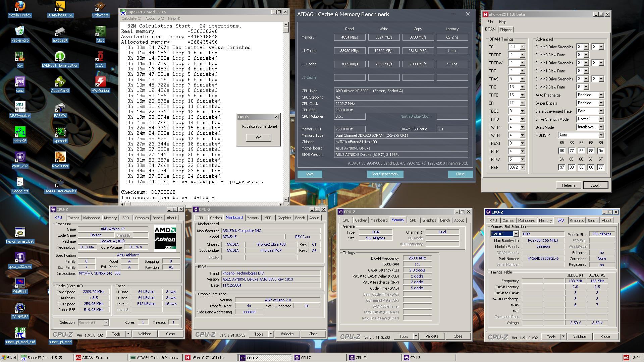The height and width of the screenshot is (362, 644).
Task: Open Help(H) menu in Super PI
Action: [x=174, y=18]
